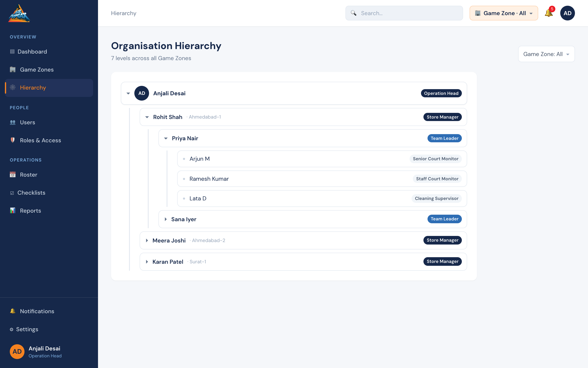This screenshot has width=588, height=368.
Task: Click the search magnifier icon
Action: pyautogui.click(x=354, y=13)
